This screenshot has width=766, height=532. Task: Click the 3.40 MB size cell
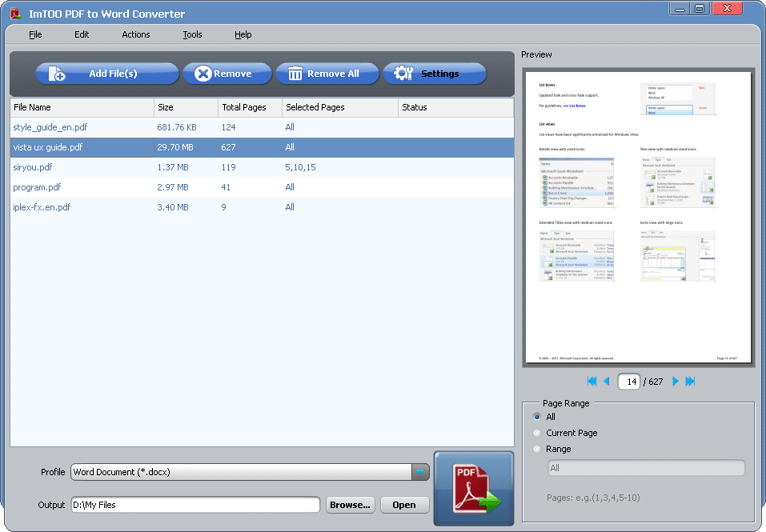point(173,207)
